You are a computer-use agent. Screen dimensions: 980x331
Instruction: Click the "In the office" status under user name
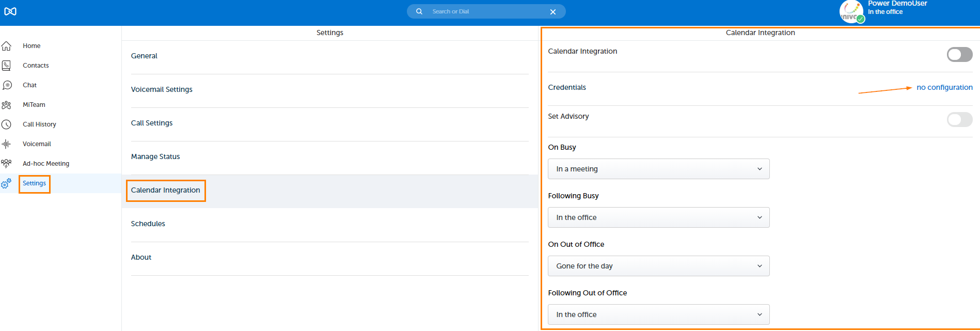tap(885, 12)
